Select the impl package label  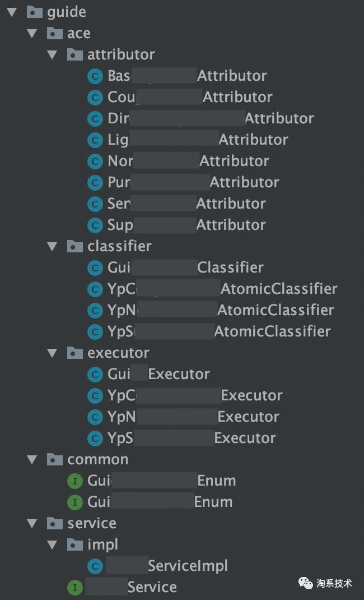102,544
